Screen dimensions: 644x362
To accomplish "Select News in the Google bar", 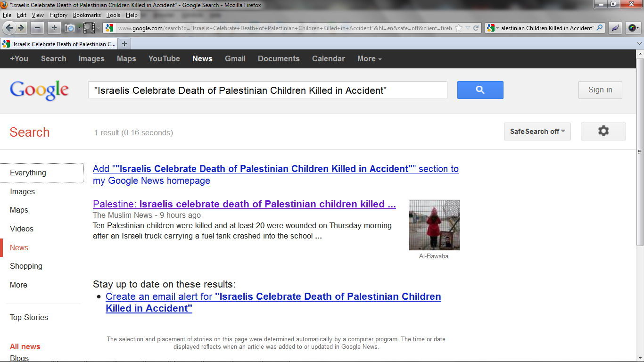I will click(202, 58).
